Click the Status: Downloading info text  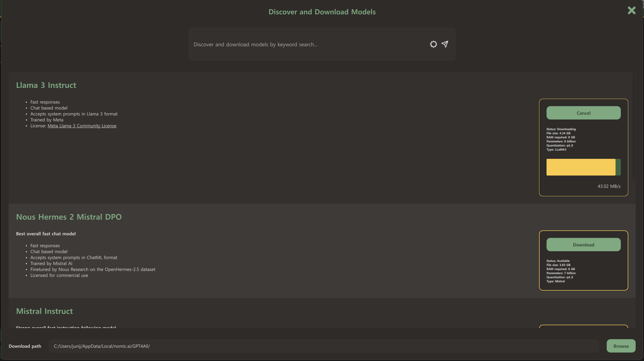[x=561, y=129]
